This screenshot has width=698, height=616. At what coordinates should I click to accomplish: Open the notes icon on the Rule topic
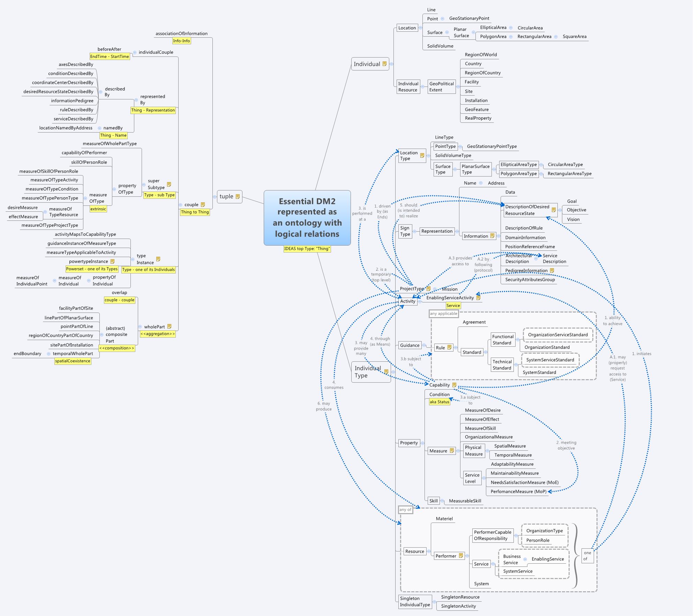(449, 347)
